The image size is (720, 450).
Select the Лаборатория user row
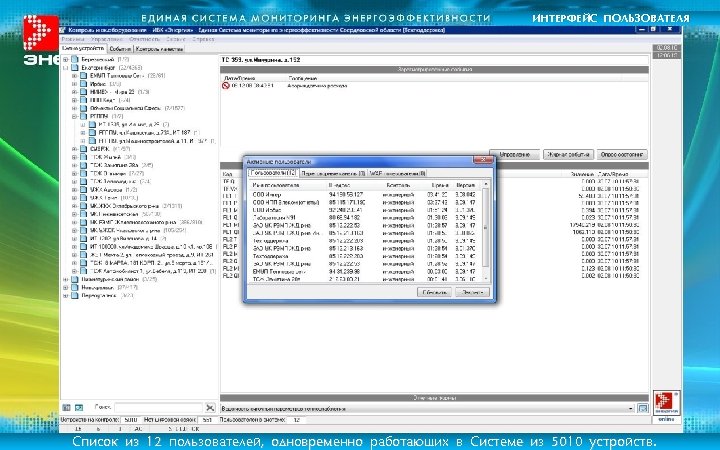(365, 218)
